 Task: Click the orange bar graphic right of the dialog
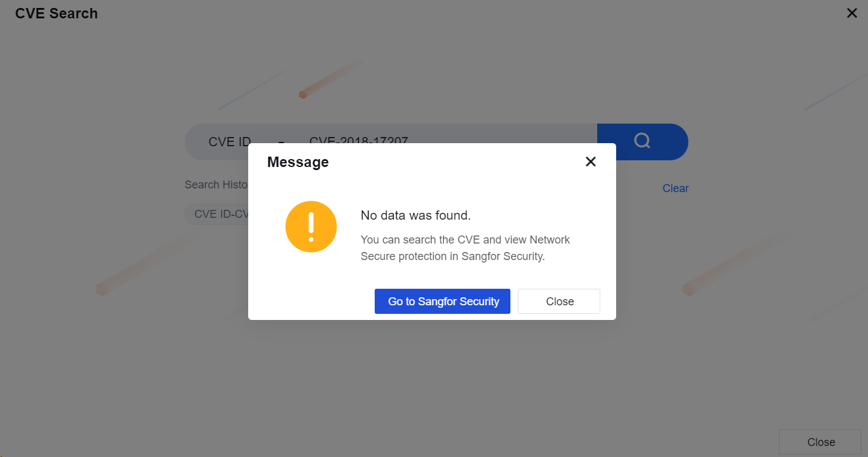(731, 265)
